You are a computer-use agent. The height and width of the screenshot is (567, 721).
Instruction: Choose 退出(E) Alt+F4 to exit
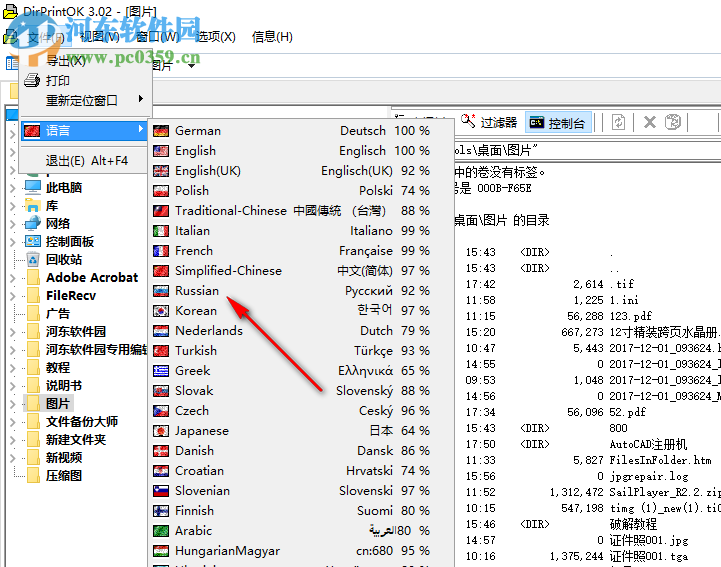(85, 161)
